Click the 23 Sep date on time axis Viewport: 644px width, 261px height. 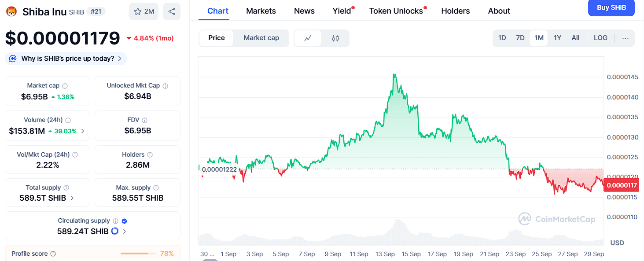[516, 254]
